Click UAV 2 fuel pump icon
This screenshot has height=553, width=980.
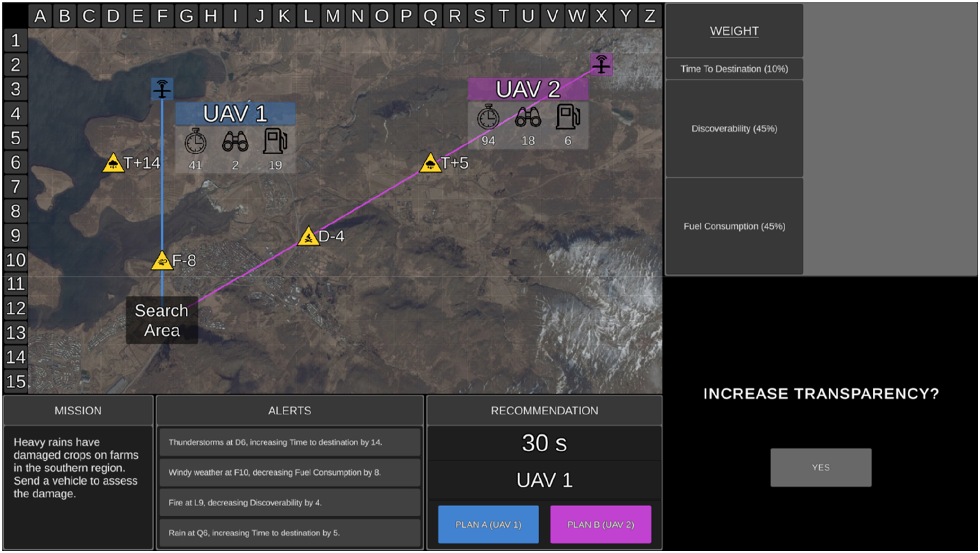[x=568, y=117]
